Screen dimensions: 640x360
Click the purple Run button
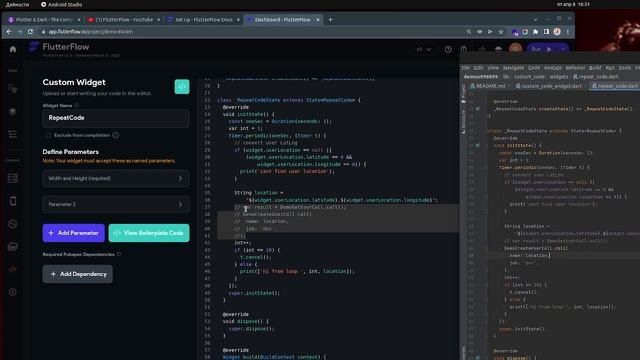click(542, 49)
